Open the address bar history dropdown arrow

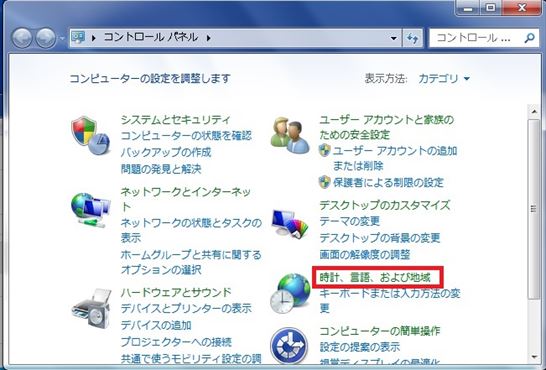coord(394,38)
